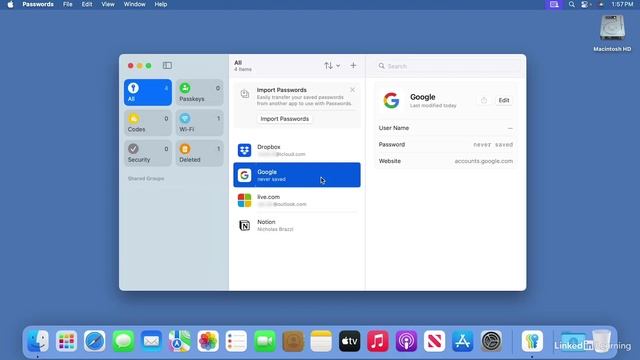Open the Help menu

tap(160, 4)
